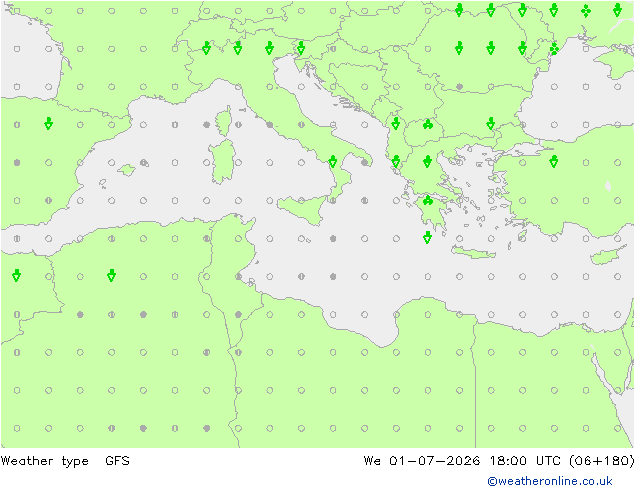Click the island of Corsica on the map
This screenshot has height=490, width=634.
click(x=224, y=120)
